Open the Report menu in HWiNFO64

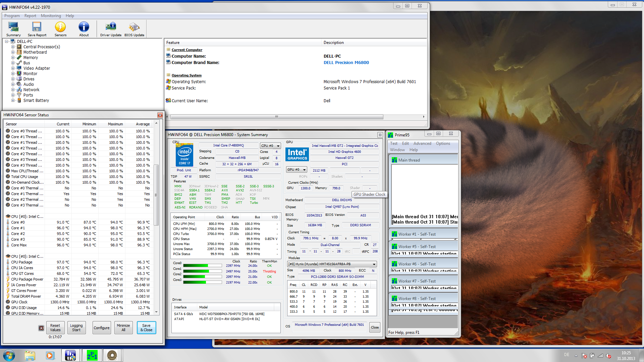tap(30, 16)
